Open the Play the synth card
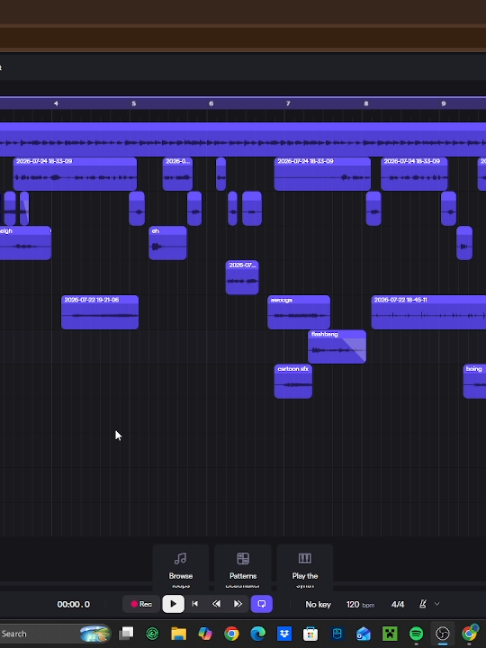The width and height of the screenshot is (486, 648). [305, 568]
